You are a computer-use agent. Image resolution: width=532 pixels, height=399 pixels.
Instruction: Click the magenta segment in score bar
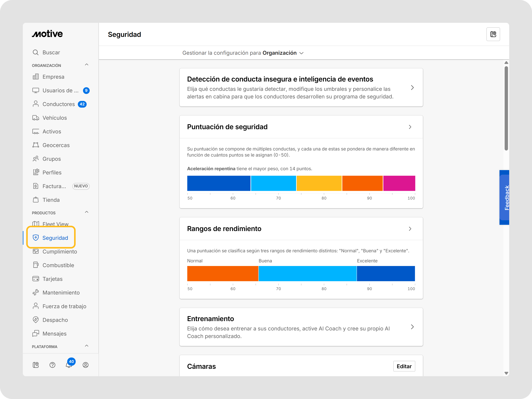tap(399, 183)
